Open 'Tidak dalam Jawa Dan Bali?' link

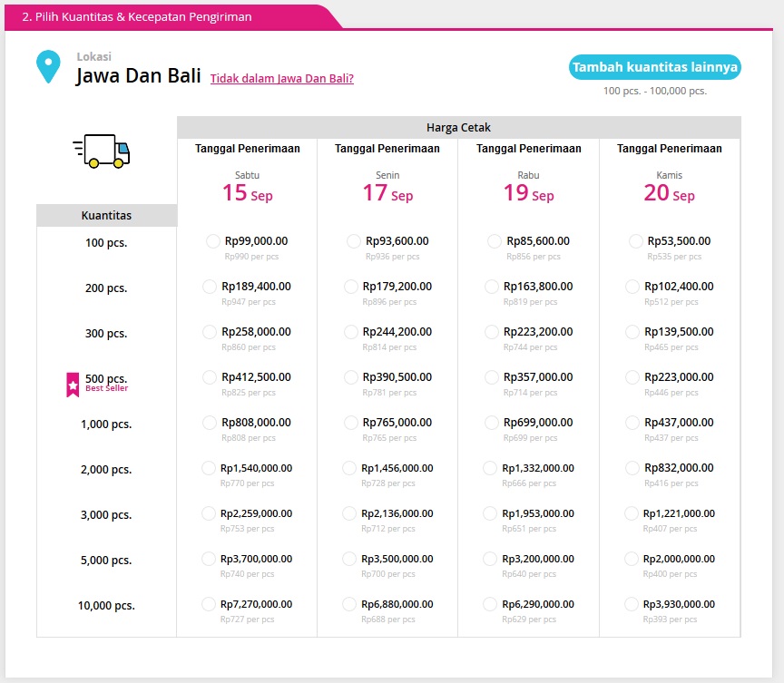click(x=281, y=78)
